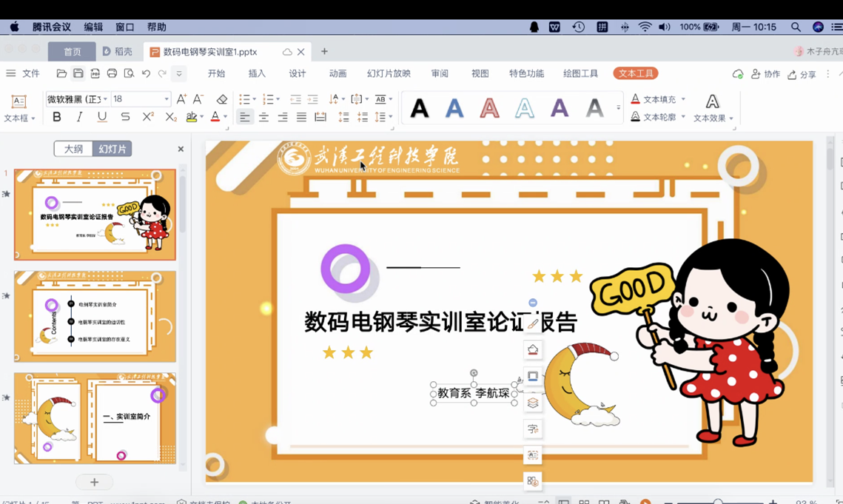Screen dimensions: 843x504
Task: Click the 协作 collaborate button
Action: [765, 74]
